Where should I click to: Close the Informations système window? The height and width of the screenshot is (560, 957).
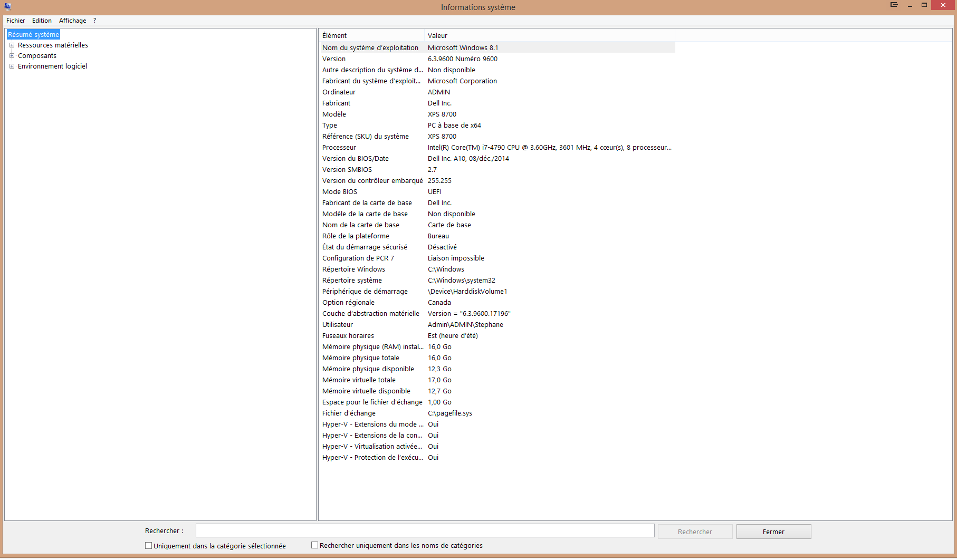(943, 5)
